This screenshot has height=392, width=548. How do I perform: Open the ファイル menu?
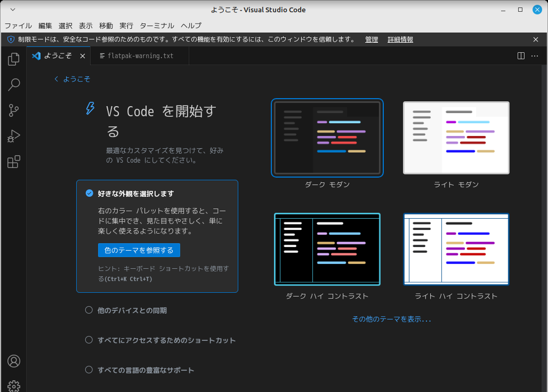coord(18,26)
